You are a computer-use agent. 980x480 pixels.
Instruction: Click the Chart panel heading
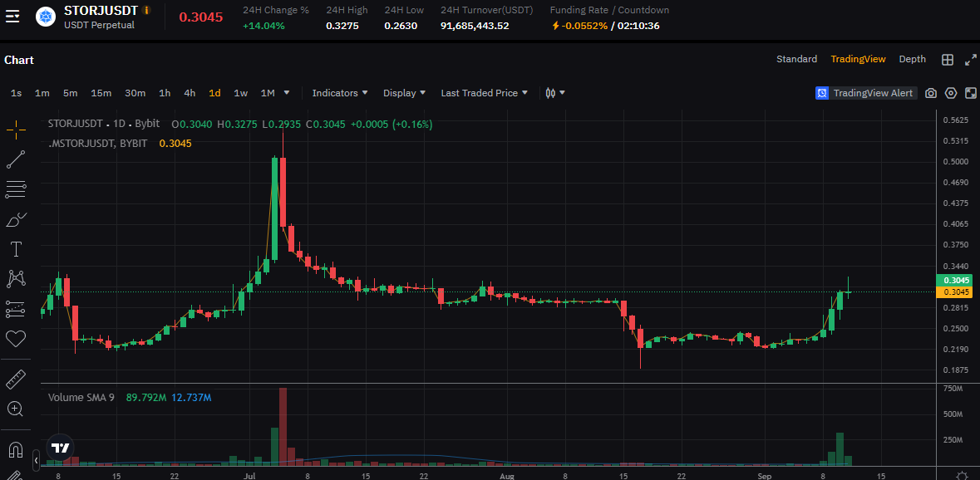click(19, 60)
